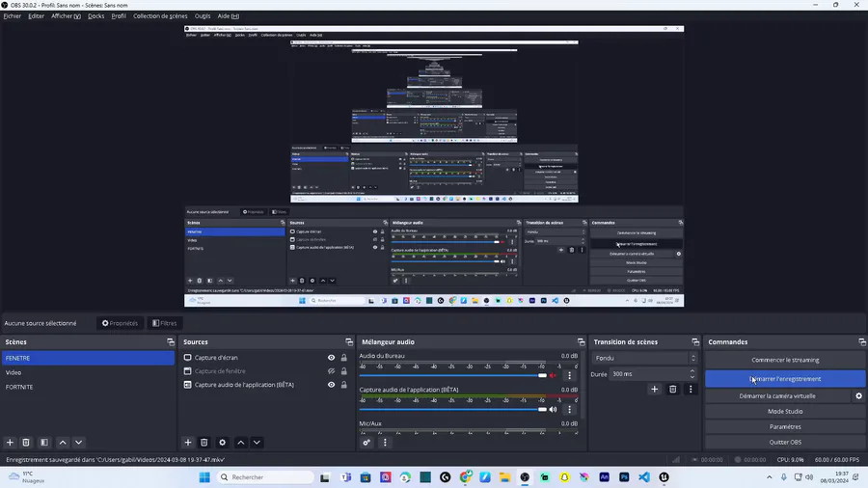Mute Audio du Bureau speaker icon
The width and height of the screenshot is (868, 488).
[x=553, y=376]
